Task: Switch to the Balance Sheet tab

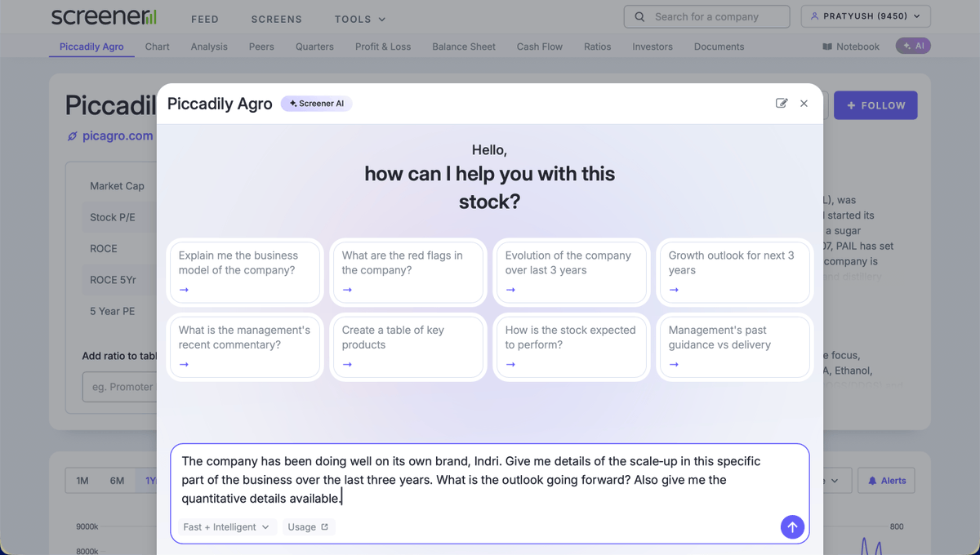Action: coord(464,47)
